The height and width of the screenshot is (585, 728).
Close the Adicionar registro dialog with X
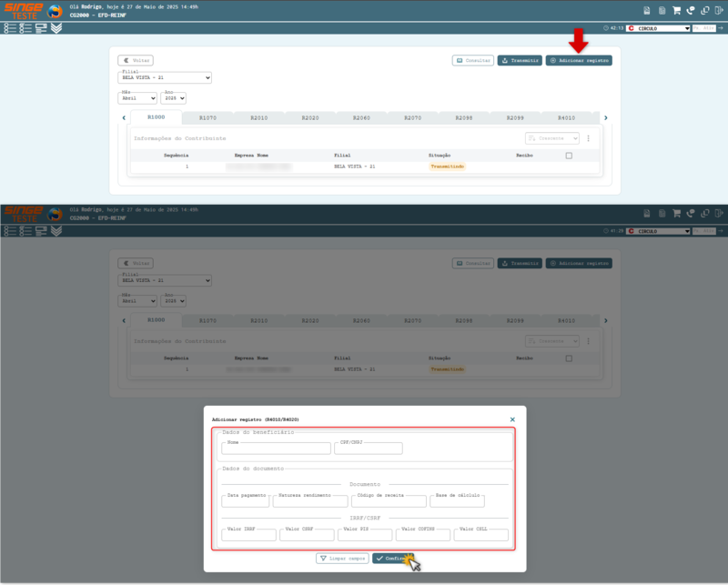512,419
